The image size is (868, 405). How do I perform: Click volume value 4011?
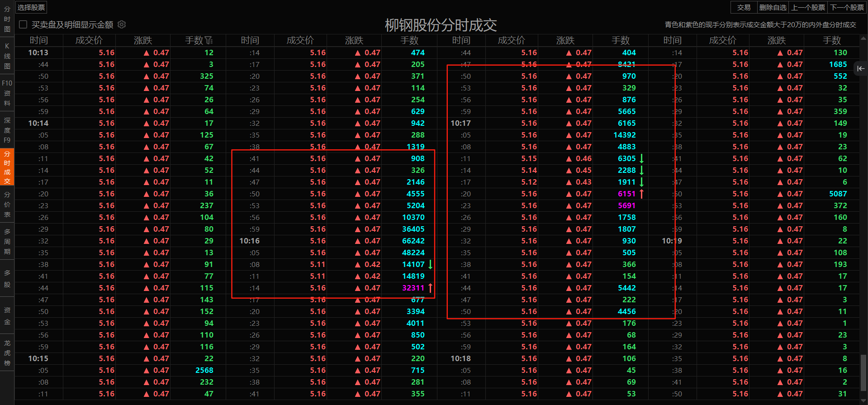pyautogui.click(x=415, y=323)
